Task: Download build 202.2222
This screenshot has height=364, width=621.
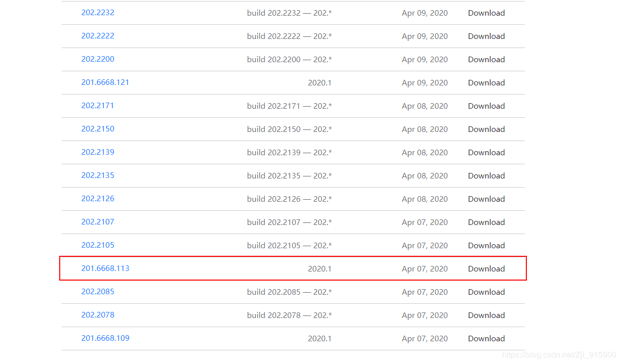Action: tap(486, 36)
